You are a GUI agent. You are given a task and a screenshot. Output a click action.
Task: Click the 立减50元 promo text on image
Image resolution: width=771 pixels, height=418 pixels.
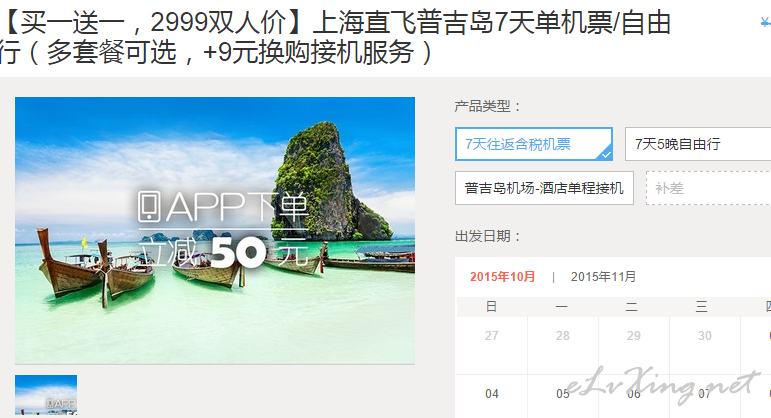(x=224, y=253)
